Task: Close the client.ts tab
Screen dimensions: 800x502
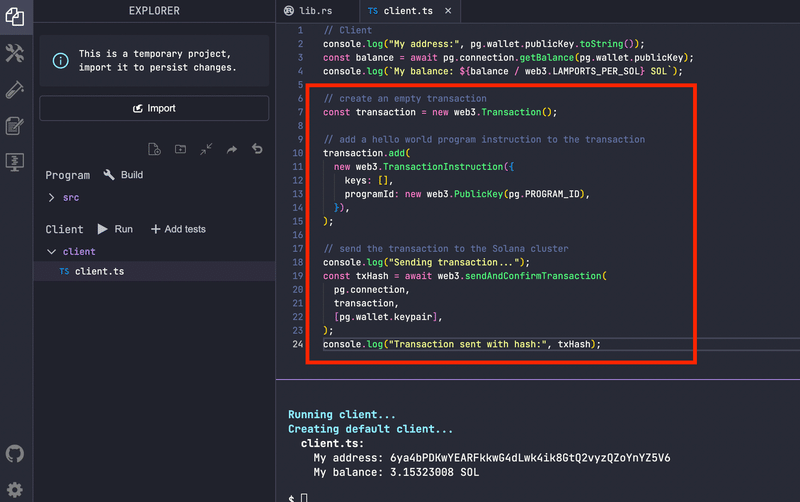Action: [448, 11]
